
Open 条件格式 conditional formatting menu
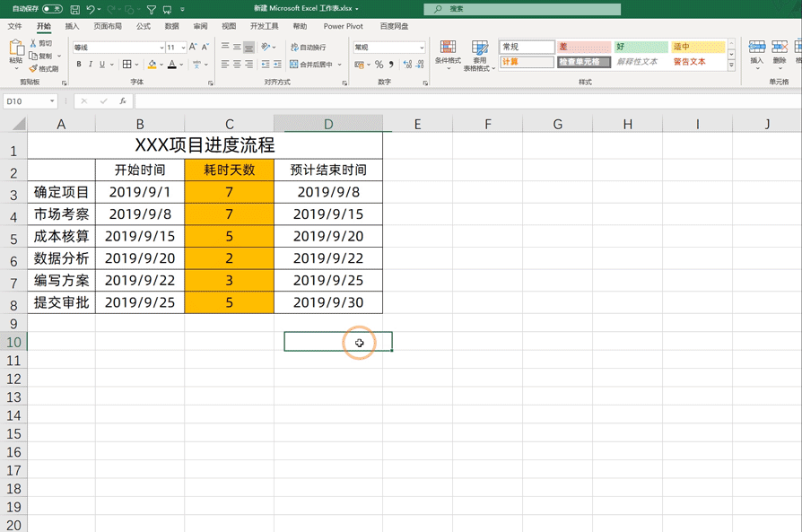(448, 56)
